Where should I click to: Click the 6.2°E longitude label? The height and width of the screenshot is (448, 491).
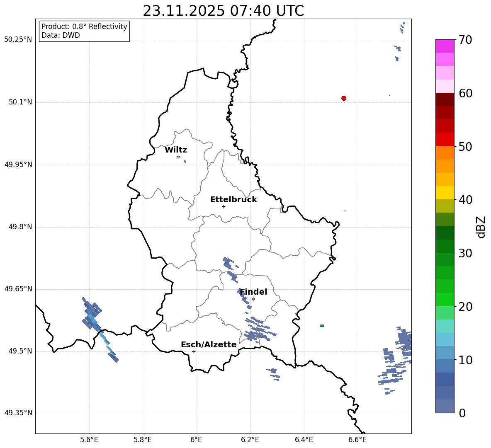[250, 440]
